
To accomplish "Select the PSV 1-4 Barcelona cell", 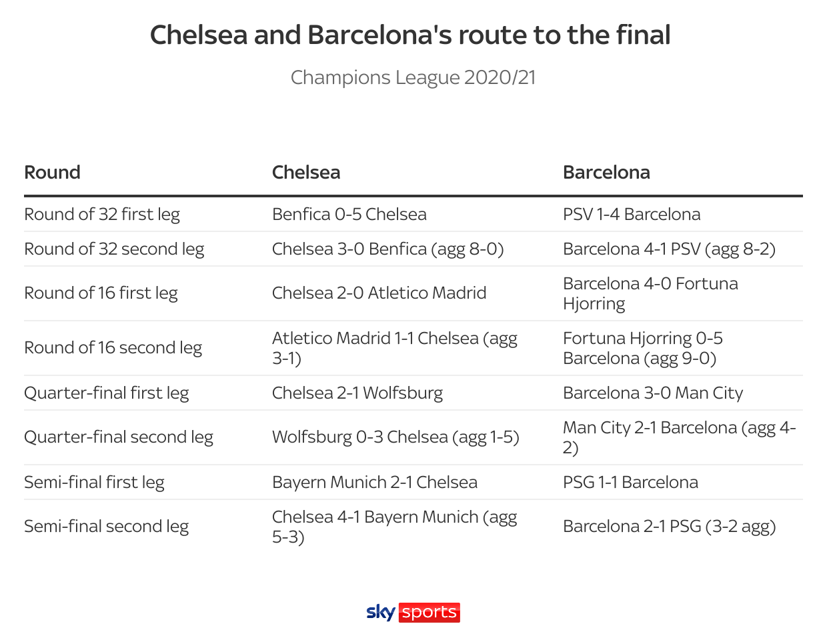I will [x=632, y=214].
